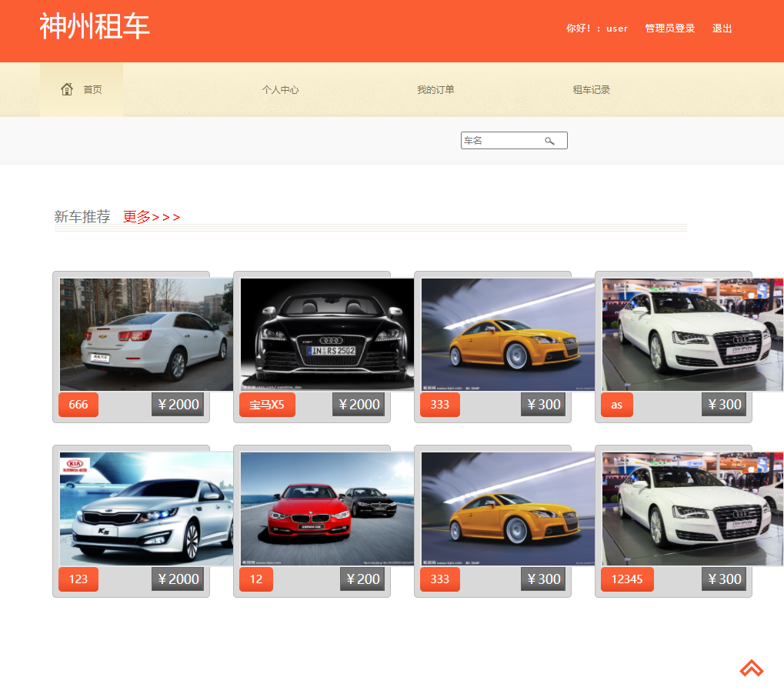Click the search magnifier icon

point(549,140)
